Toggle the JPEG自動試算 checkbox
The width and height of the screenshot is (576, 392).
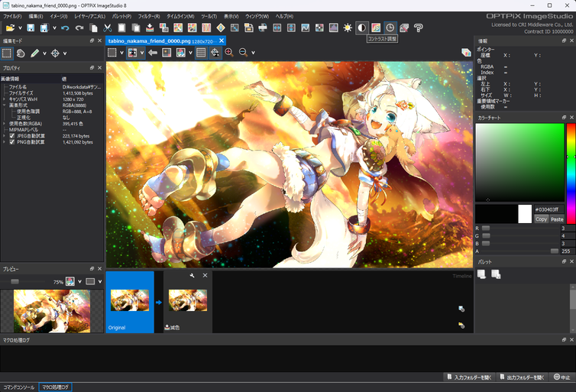click(x=11, y=136)
